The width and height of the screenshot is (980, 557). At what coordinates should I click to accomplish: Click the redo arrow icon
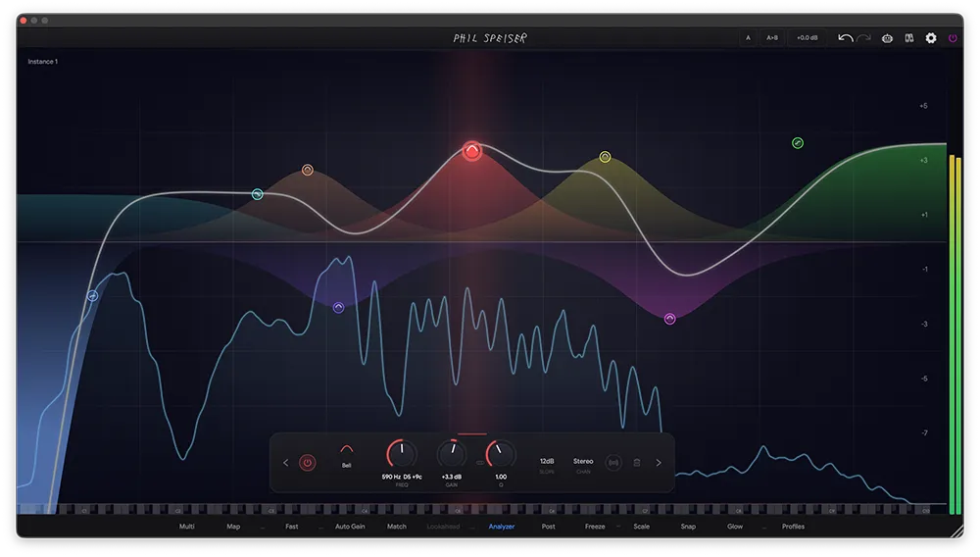863,38
